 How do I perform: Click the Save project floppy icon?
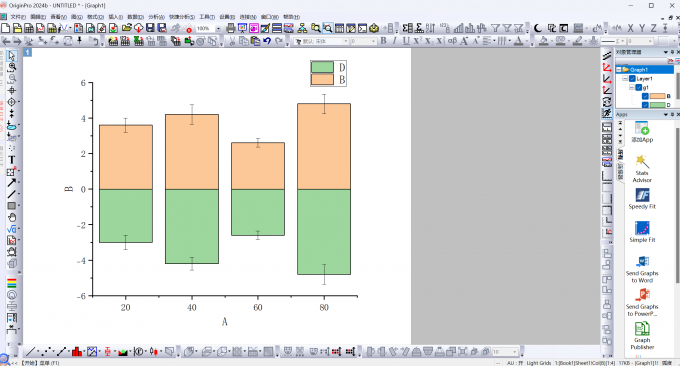[x=150, y=28]
